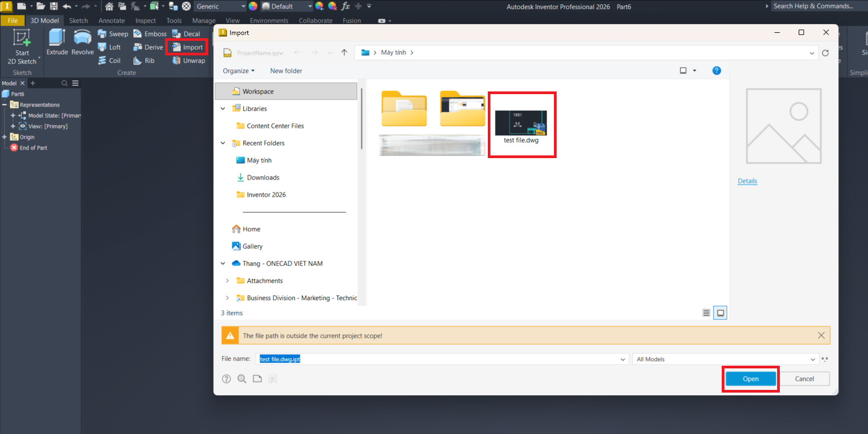Open the File menu

coord(12,20)
